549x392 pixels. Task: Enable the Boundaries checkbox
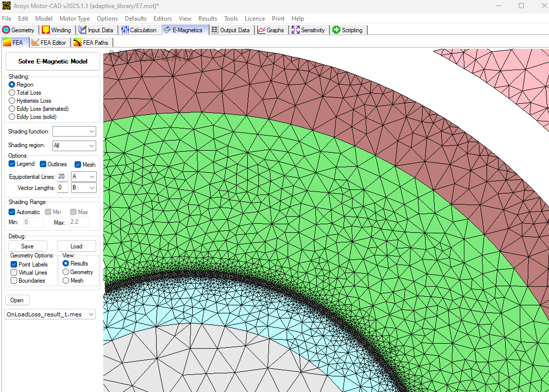(x=14, y=281)
